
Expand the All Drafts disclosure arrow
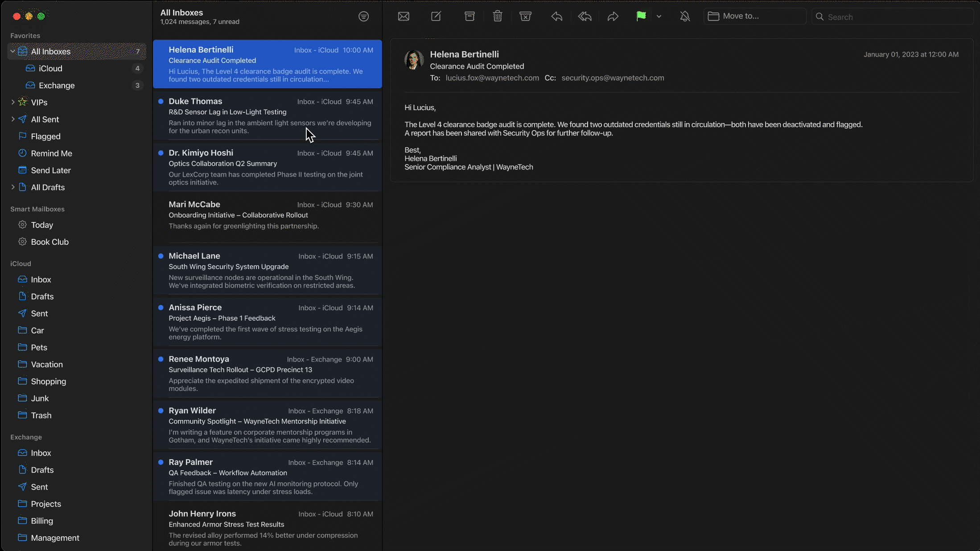click(13, 187)
